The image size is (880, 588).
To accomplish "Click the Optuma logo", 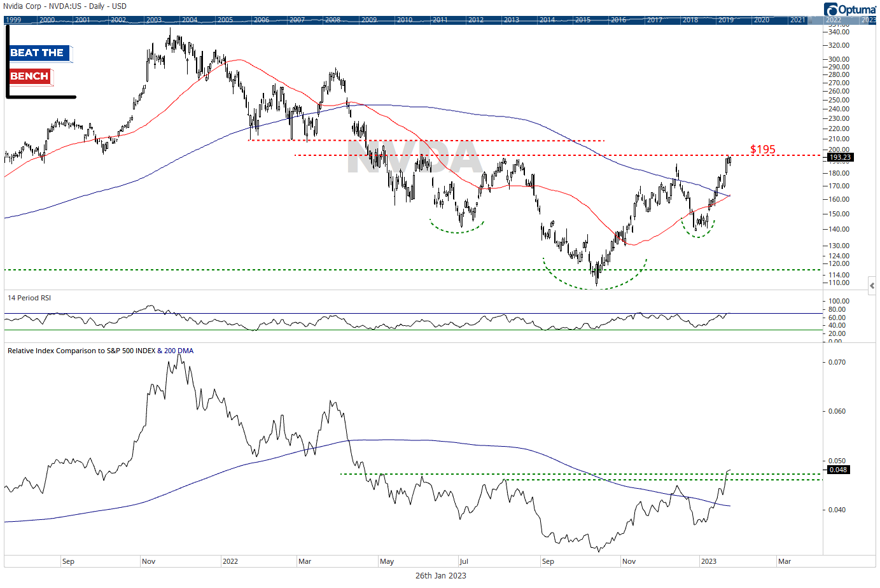I will click(849, 10).
